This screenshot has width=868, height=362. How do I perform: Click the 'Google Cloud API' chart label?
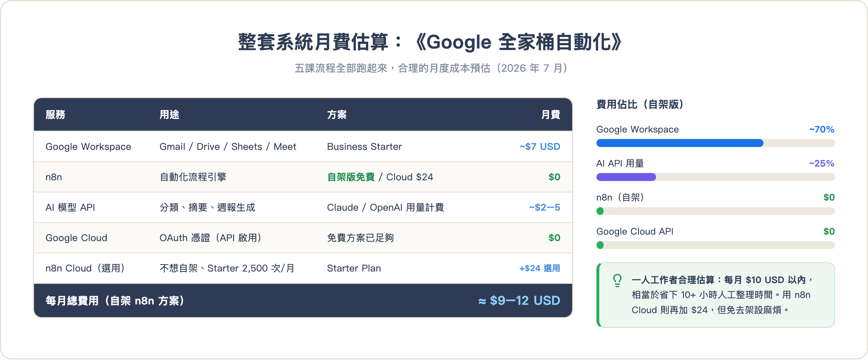click(x=635, y=231)
